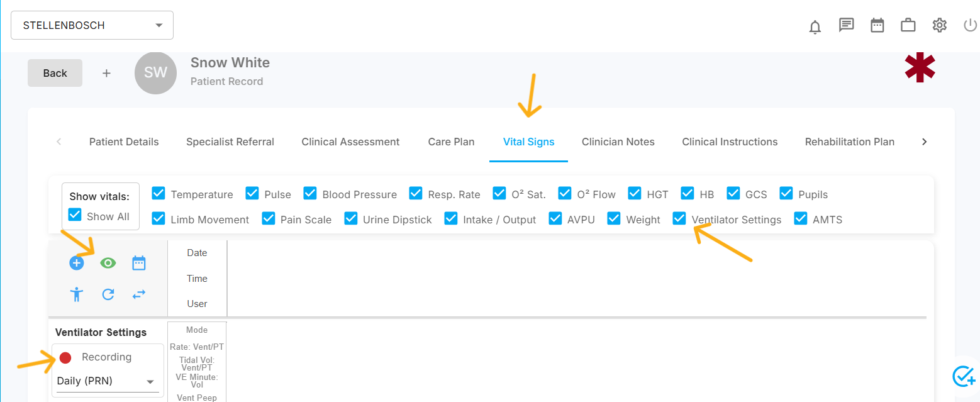Open the chat messages icon
Screen dimensions: 980x402
point(846,25)
